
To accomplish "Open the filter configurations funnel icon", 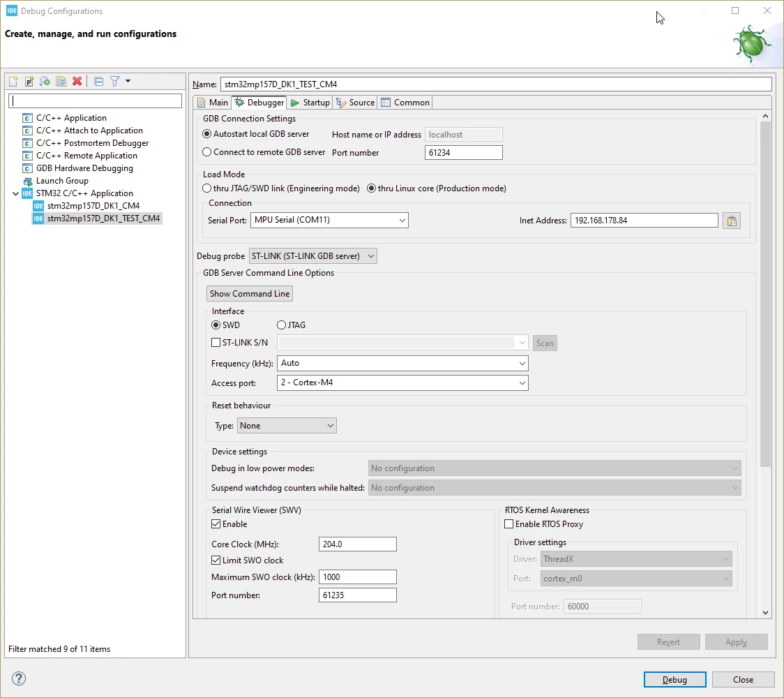I will (115, 81).
